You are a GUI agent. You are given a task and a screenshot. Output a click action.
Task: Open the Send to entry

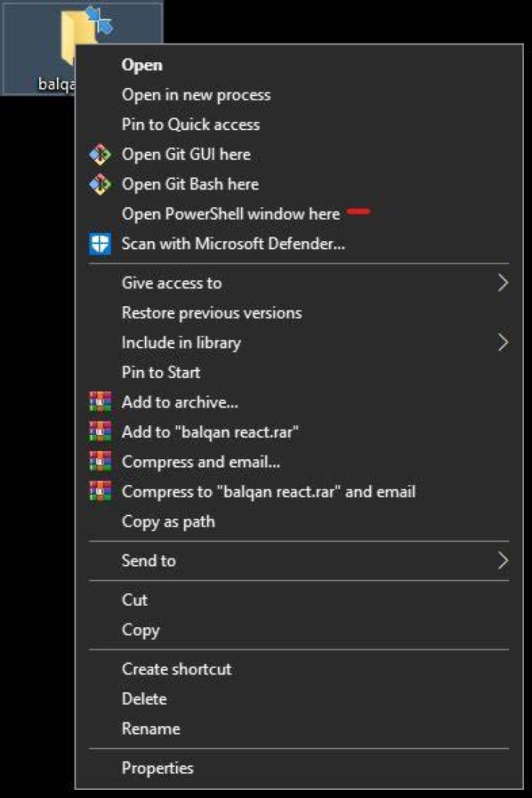pos(299,561)
